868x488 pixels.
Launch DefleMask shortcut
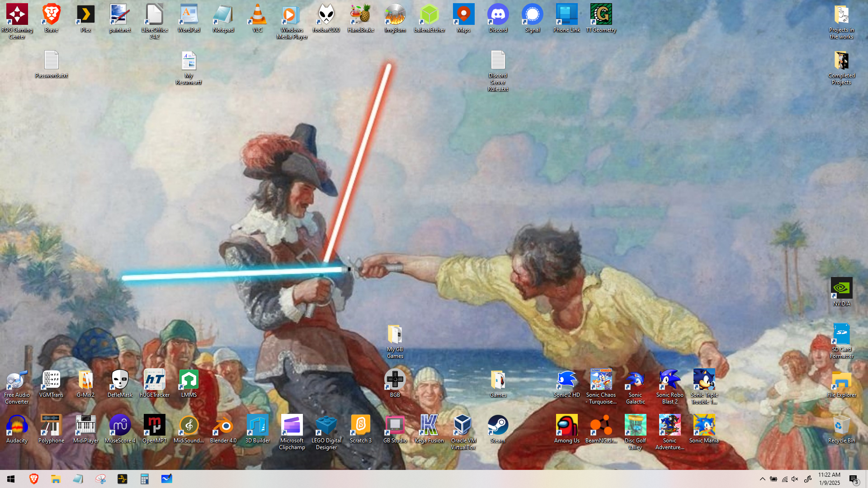120,383
